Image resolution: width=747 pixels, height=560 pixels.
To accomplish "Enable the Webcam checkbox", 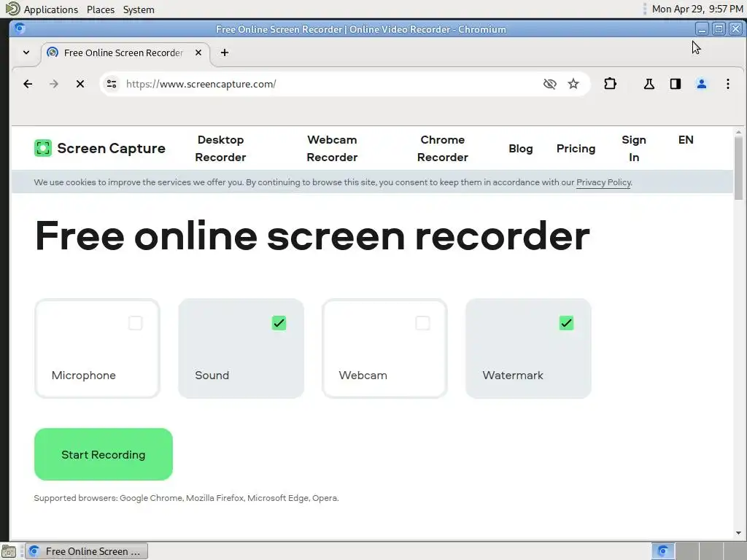I will tap(422, 323).
